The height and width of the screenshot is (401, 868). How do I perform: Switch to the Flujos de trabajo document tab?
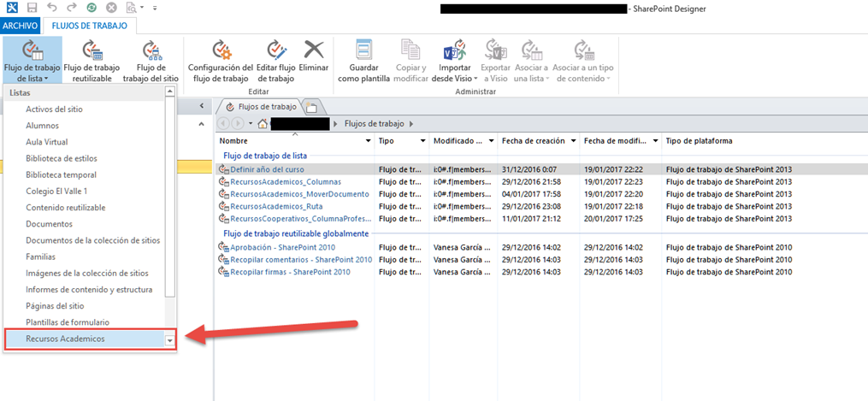[x=262, y=107]
